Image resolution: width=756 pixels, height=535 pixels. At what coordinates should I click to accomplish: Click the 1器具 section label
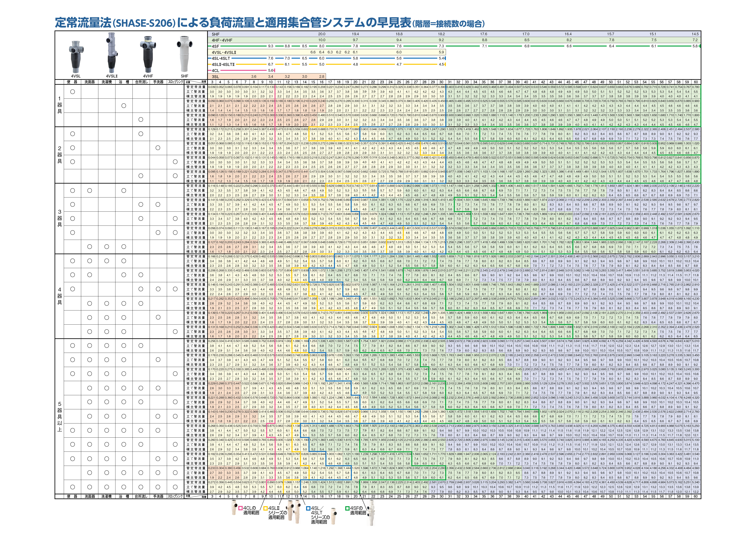point(60,105)
